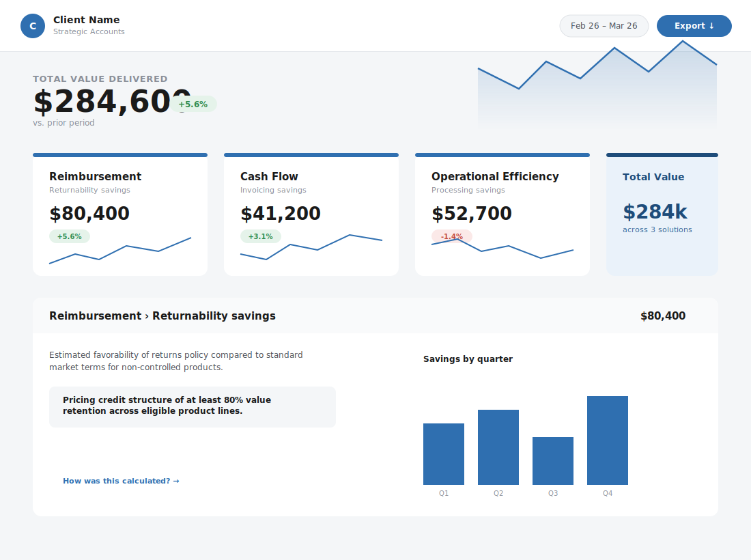The height and width of the screenshot is (560, 751).
Task: Click the -1.4% badge on Operational Efficiency
Action: (x=452, y=236)
